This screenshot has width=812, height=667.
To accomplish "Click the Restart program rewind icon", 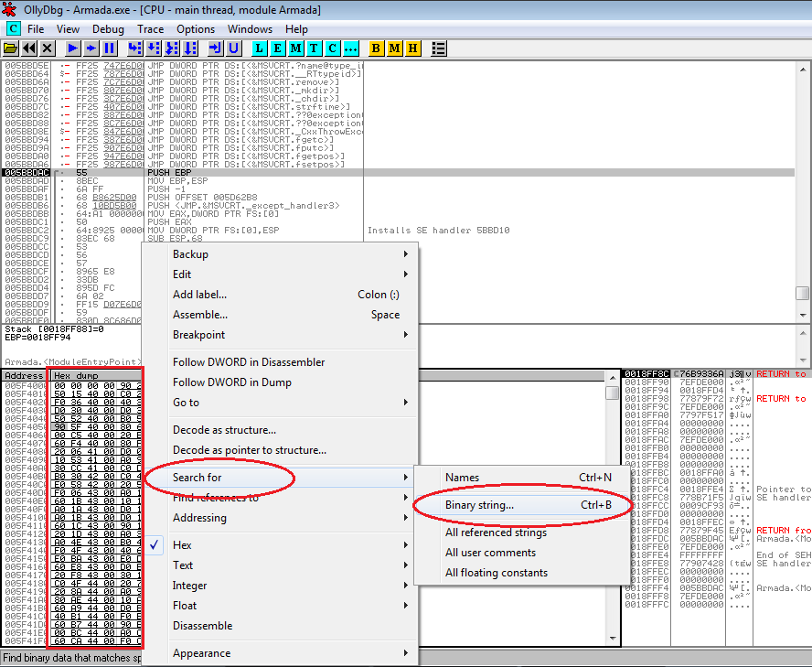I will coord(29,48).
